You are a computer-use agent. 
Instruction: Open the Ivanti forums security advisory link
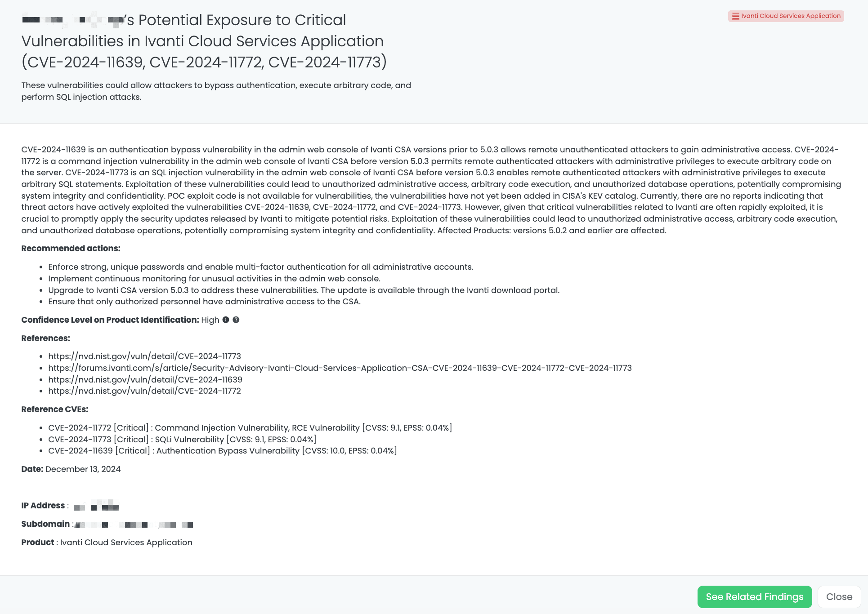pyautogui.click(x=340, y=368)
